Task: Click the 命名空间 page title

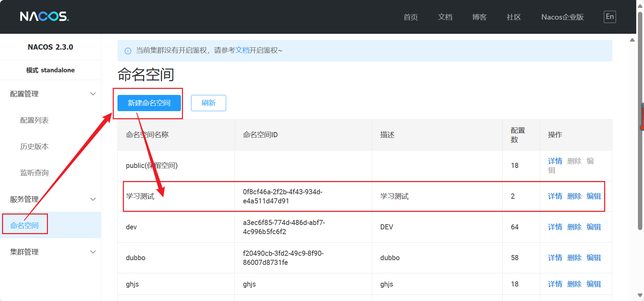Action: [146, 75]
